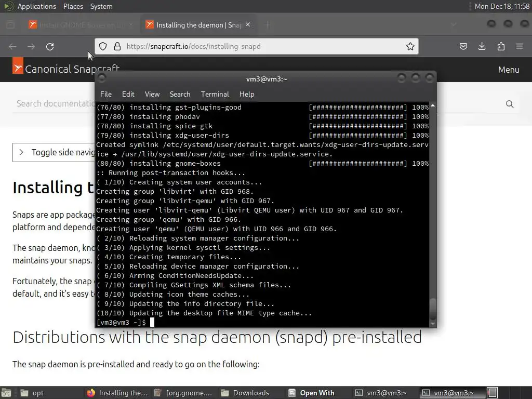Open the Pocket save icon in Firefox
Screen dimensions: 532x399
(463, 46)
